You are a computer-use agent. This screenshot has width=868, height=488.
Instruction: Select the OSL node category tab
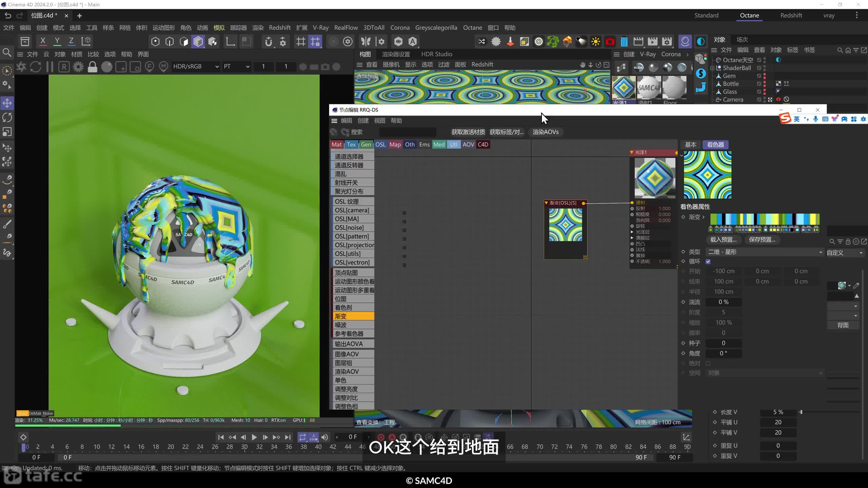[380, 144]
